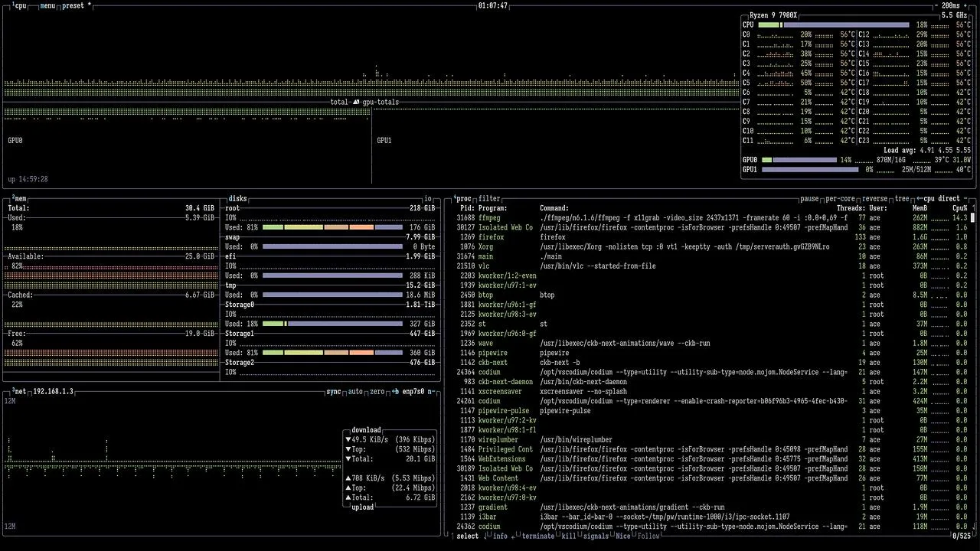Select the xscreensaver process row
This screenshot has width=980, height=551.
(711, 391)
